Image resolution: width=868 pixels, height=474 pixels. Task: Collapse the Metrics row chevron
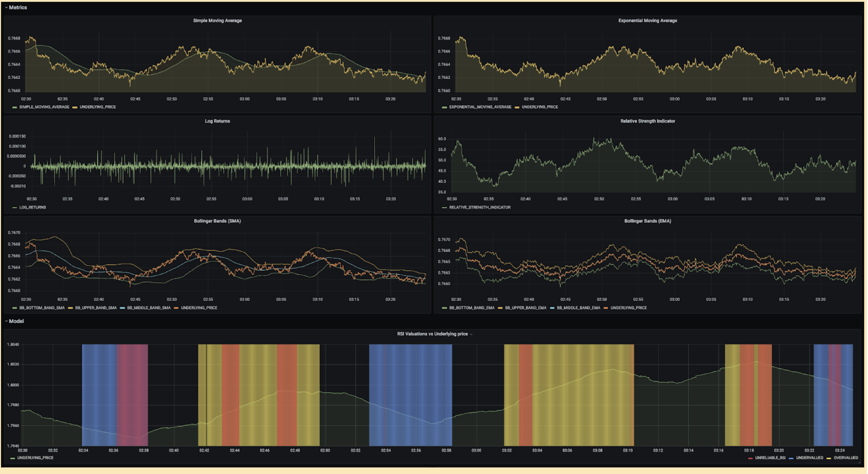point(6,8)
